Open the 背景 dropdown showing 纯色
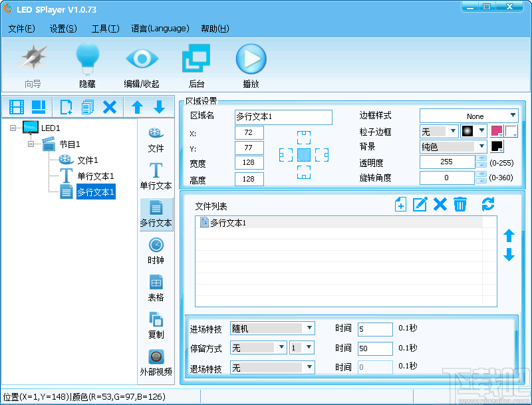 click(x=452, y=146)
